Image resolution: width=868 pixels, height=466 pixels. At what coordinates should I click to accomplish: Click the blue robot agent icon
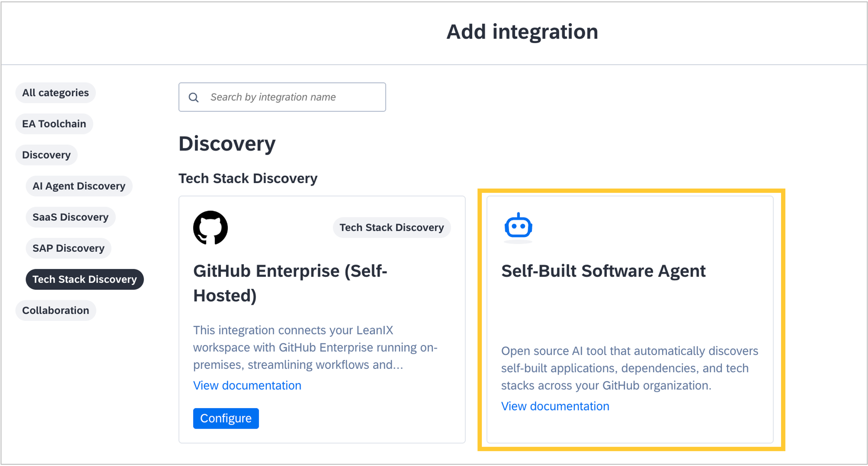point(518,226)
